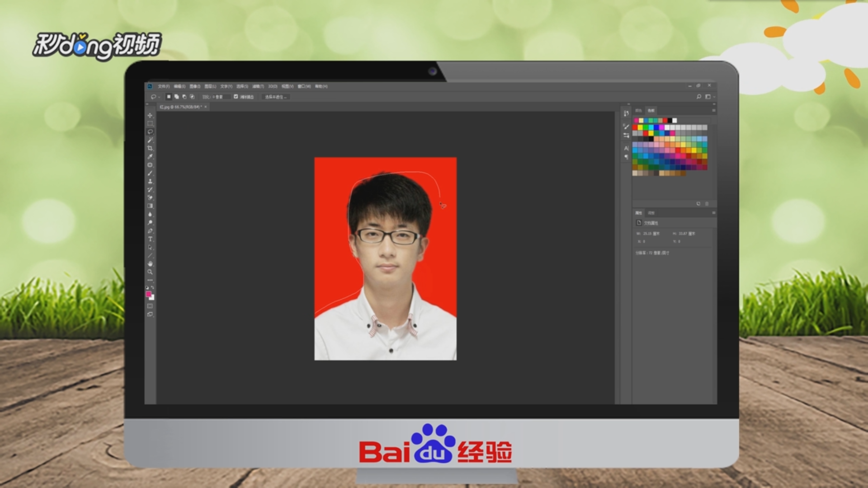Viewport: 868px width, 488px height.
Task: Click the 选择并遮住 button
Action: pyautogui.click(x=275, y=97)
